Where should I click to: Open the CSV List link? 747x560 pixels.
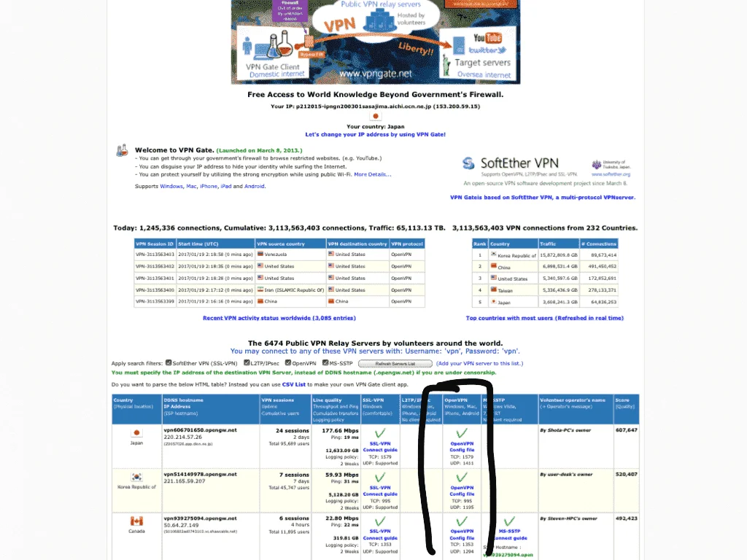293,384
